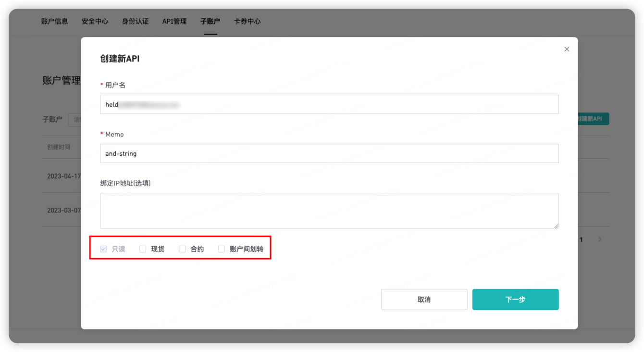Open the 卡券中心 tab
Screen dimensions: 644x352
tap(247, 21)
